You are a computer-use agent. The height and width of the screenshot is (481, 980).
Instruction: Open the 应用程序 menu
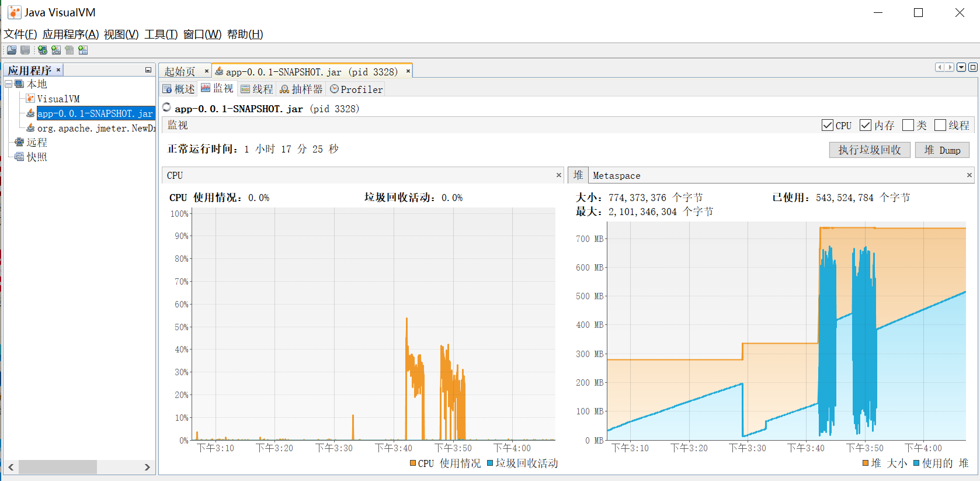[x=71, y=34]
